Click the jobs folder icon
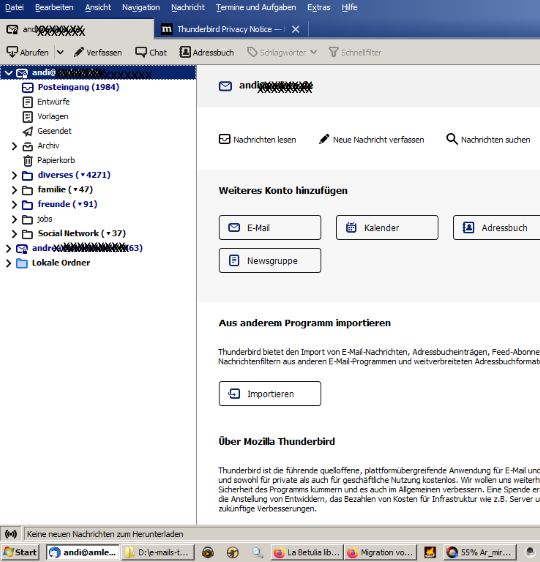The image size is (540, 562). coord(28,219)
